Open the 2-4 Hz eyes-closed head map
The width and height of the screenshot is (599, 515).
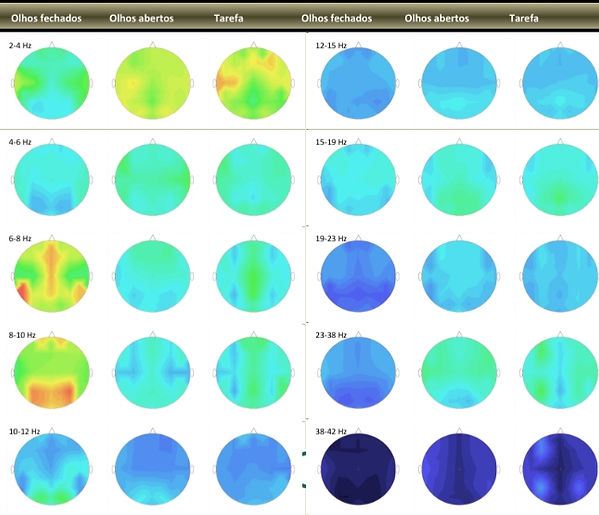tap(52, 83)
